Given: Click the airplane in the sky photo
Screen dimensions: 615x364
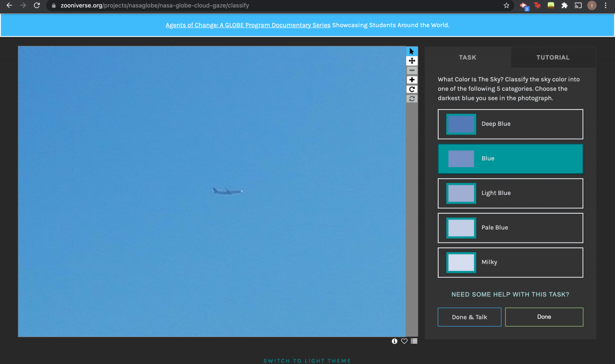Looking at the screenshot, I should coord(228,191).
